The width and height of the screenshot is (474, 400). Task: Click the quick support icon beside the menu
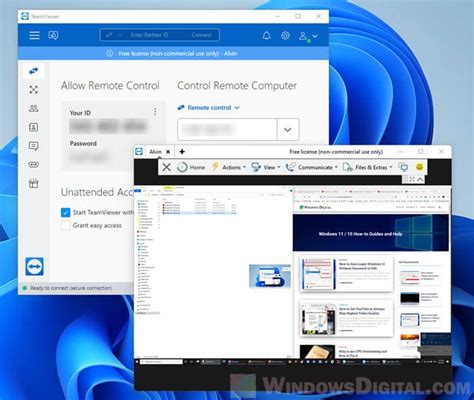click(x=53, y=35)
